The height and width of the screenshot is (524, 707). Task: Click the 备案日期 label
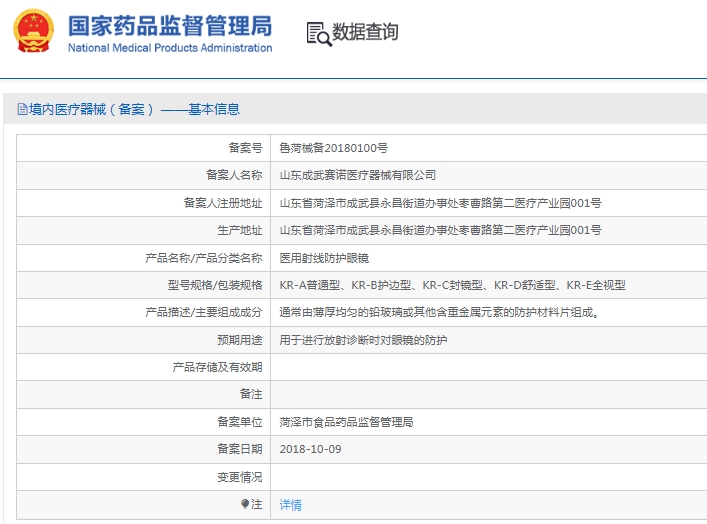[240, 449]
